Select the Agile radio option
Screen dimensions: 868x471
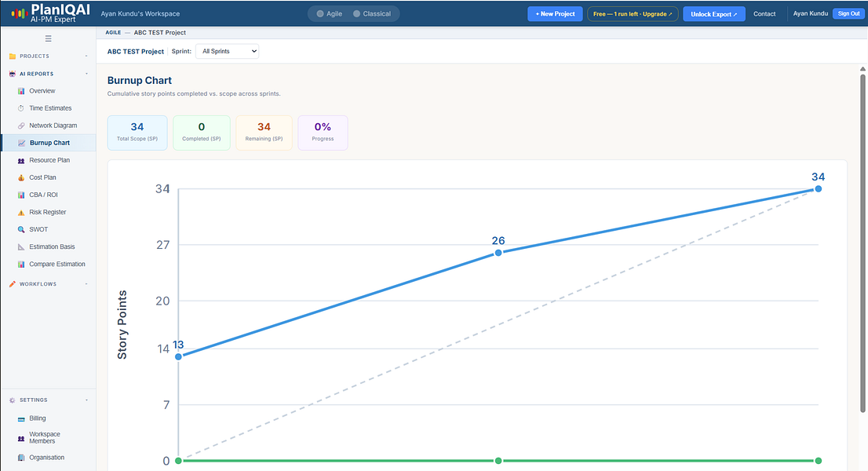click(320, 14)
